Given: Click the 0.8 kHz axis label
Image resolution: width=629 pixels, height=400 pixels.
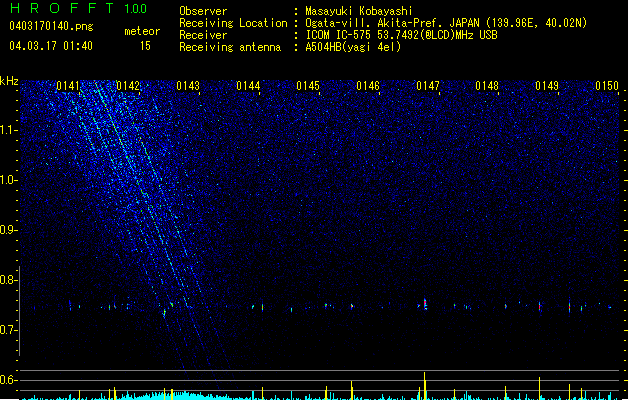Looking at the screenshot, I should pyautogui.click(x=8, y=280).
